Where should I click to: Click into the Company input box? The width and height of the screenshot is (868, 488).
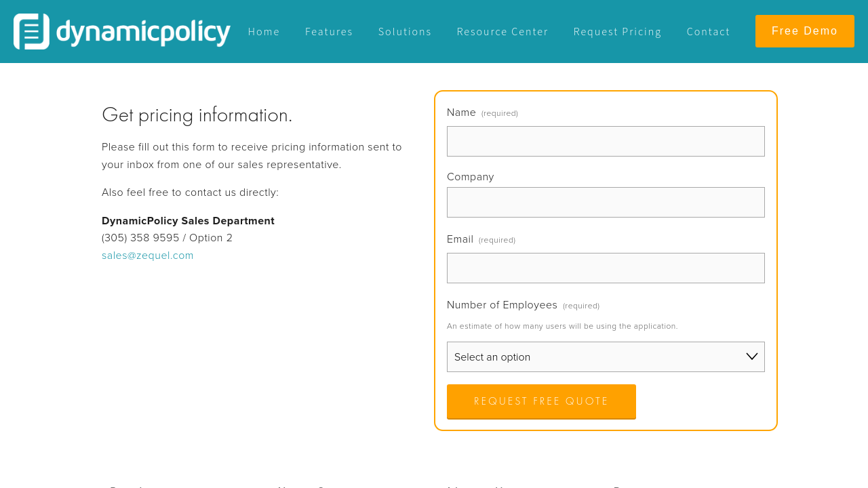606,202
